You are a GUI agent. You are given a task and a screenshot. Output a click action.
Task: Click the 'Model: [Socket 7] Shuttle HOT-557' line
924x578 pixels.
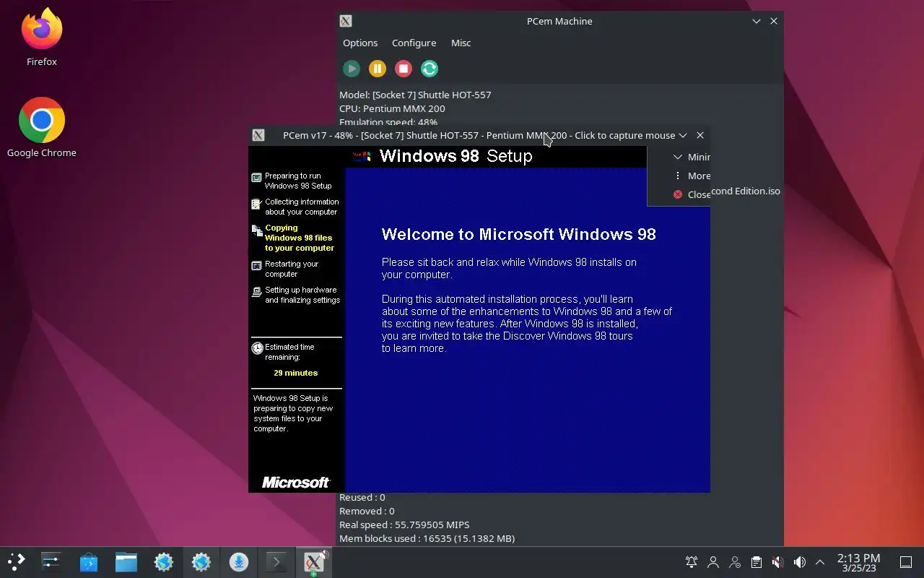pos(415,95)
